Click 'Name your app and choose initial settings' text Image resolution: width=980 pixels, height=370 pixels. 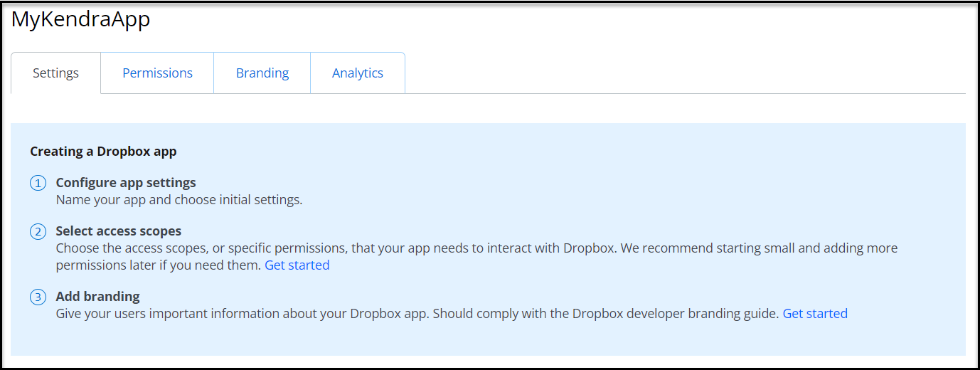pyautogui.click(x=179, y=200)
